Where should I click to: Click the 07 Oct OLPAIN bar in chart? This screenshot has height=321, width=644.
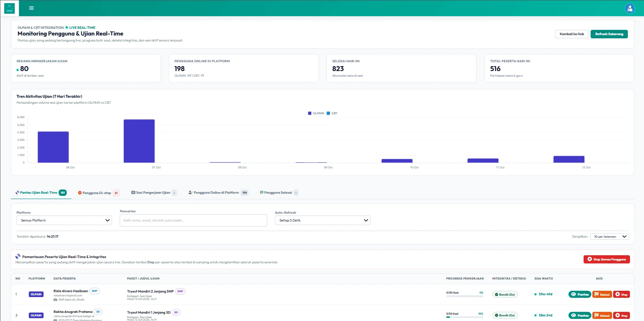pos(139,141)
